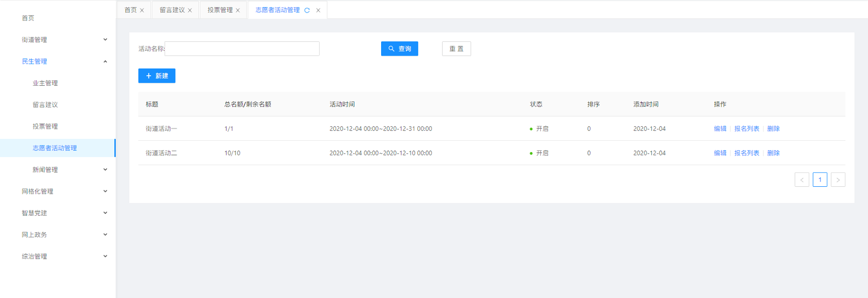Close the 投票管理 tab

238,10
